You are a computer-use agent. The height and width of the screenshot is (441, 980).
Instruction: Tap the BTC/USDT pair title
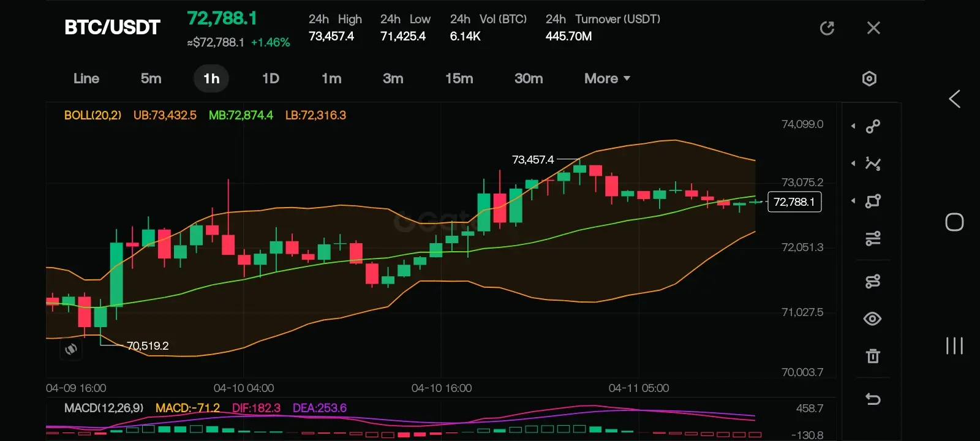pos(112,28)
